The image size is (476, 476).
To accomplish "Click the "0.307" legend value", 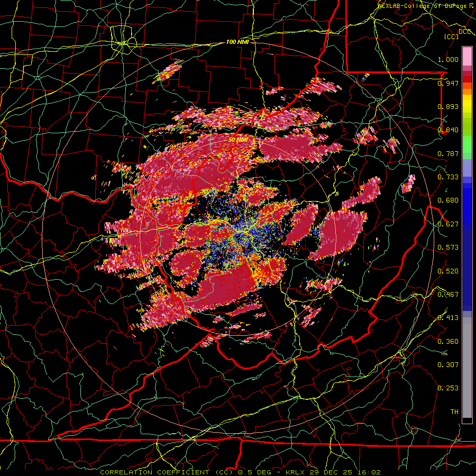I will coord(448,365).
